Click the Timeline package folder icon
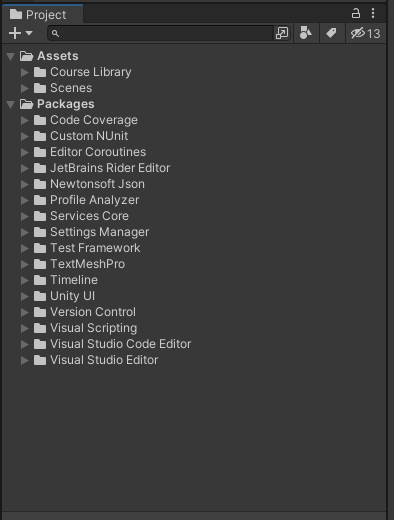394x520 pixels. [40, 280]
